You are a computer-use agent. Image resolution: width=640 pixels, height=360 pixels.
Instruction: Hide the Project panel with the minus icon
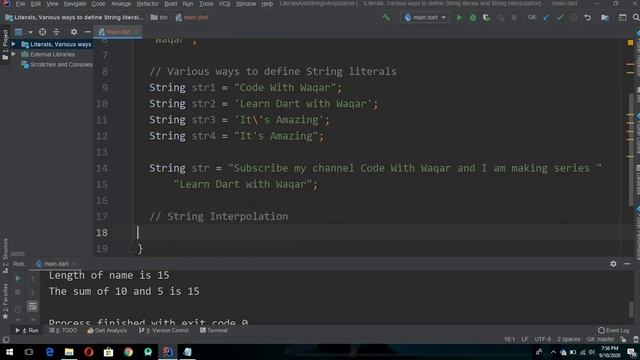click(x=87, y=32)
